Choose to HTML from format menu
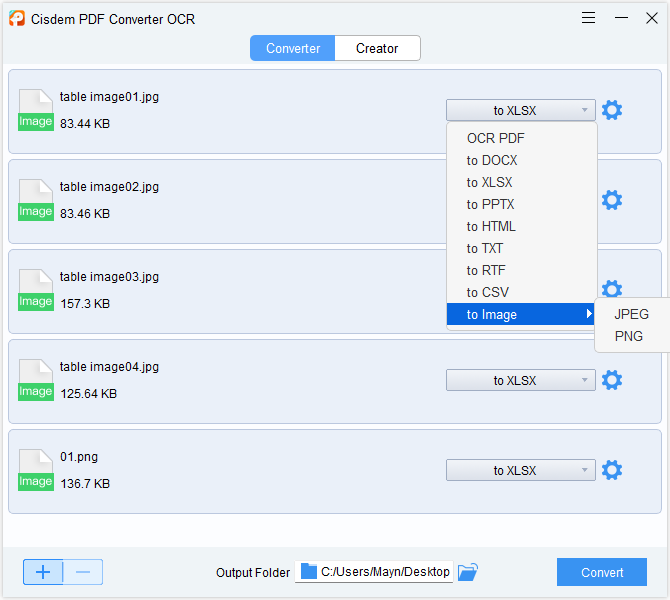Screen dimensions: 670x600 521,226
